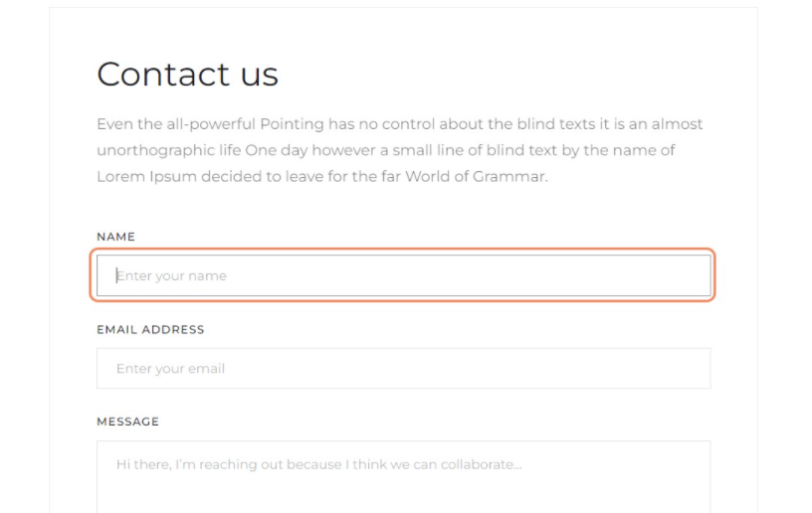
Task: Click the word "Pointing" in the intro text
Action: [291, 124]
